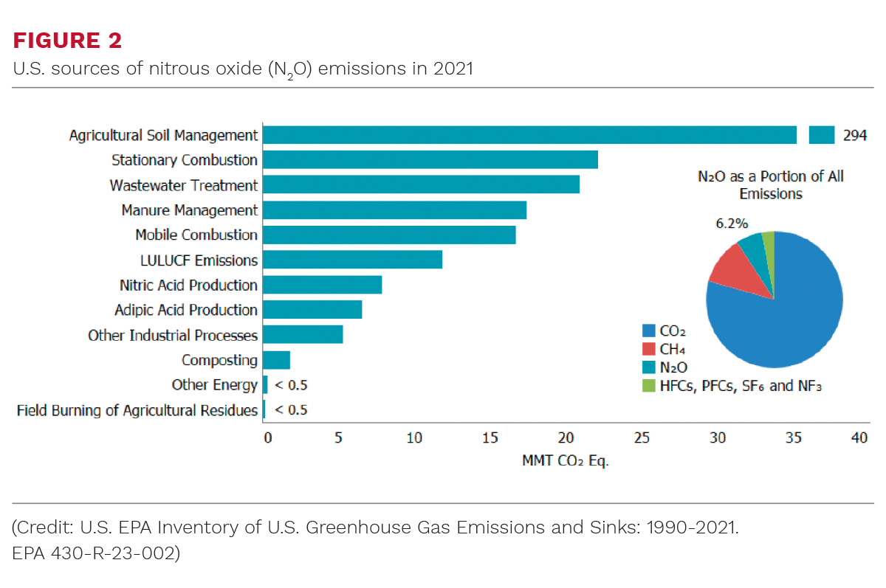Click the 'LULUCF Emissions' label
886x588 pixels.
(199, 260)
